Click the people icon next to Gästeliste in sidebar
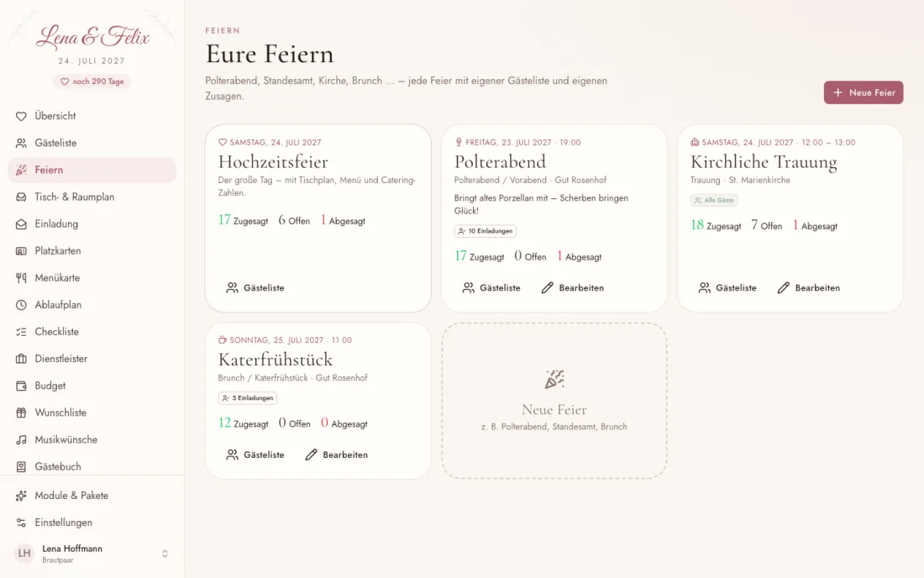 21,143
